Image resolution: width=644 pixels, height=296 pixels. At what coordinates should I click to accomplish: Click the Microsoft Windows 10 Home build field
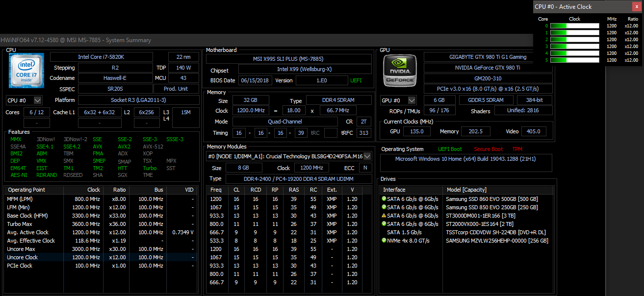[x=466, y=163]
